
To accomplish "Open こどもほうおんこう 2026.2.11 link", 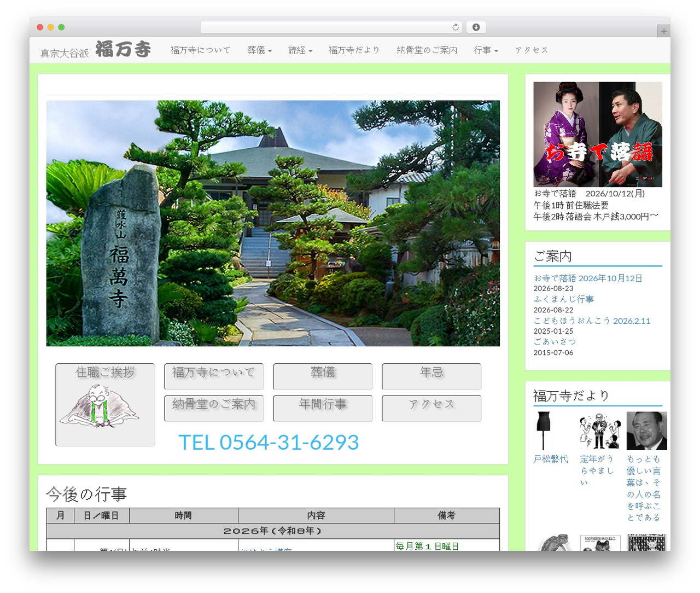I will coord(592,321).
